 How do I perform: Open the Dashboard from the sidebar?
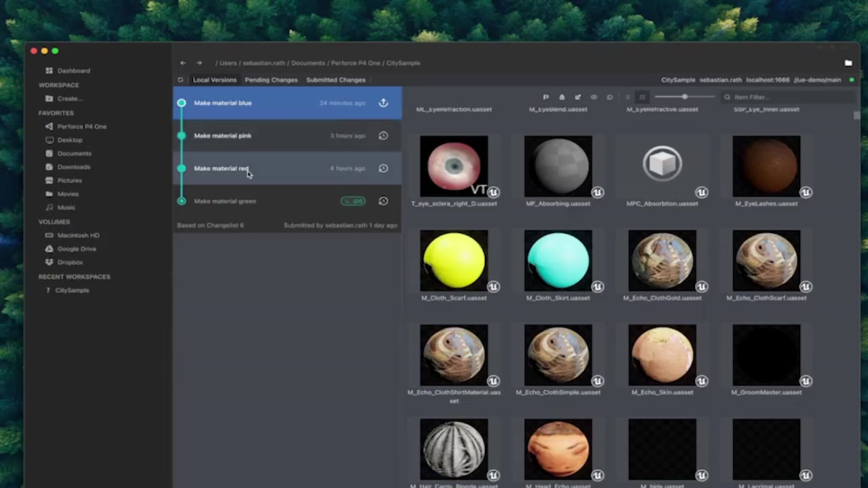67,70
